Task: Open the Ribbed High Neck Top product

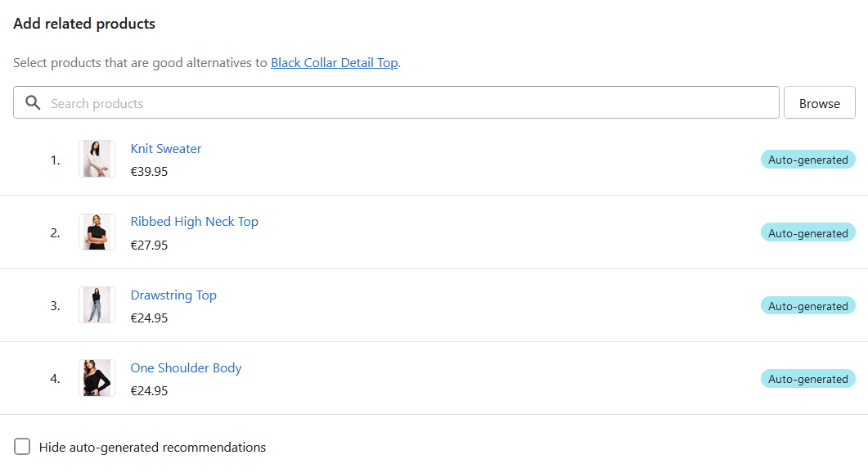Action: pyautogui.click(x=195, y=222)
